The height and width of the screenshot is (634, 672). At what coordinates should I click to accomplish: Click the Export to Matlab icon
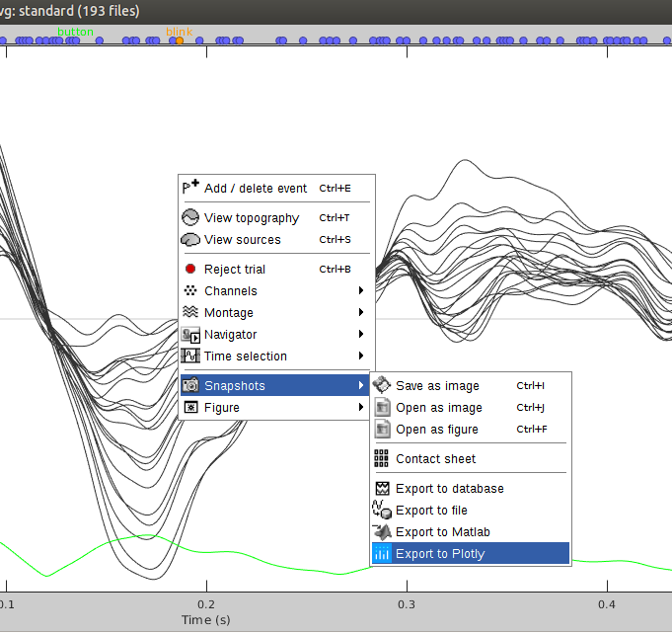[382, 532]
